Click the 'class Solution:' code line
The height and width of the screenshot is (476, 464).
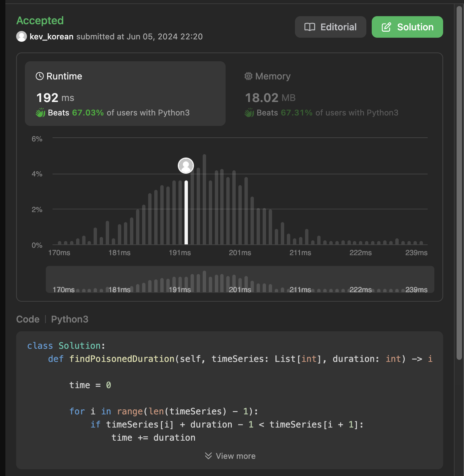point(66,346)
